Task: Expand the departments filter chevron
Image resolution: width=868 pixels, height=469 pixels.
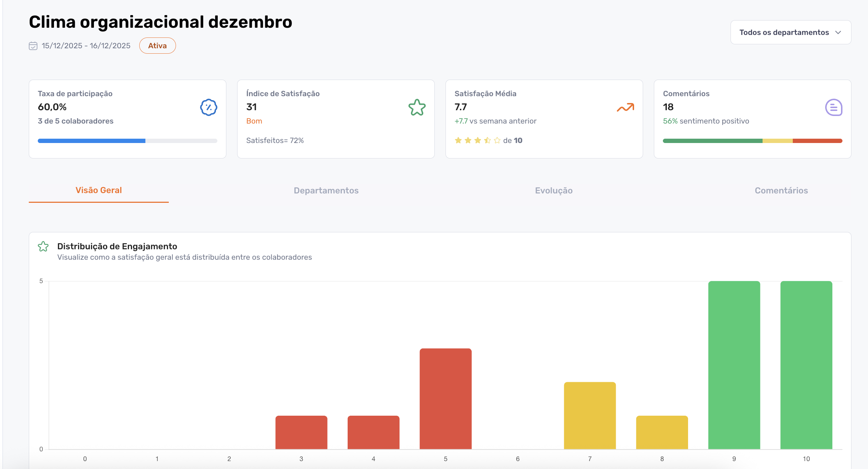Action: pyautogui.click(x=838, y=32)
